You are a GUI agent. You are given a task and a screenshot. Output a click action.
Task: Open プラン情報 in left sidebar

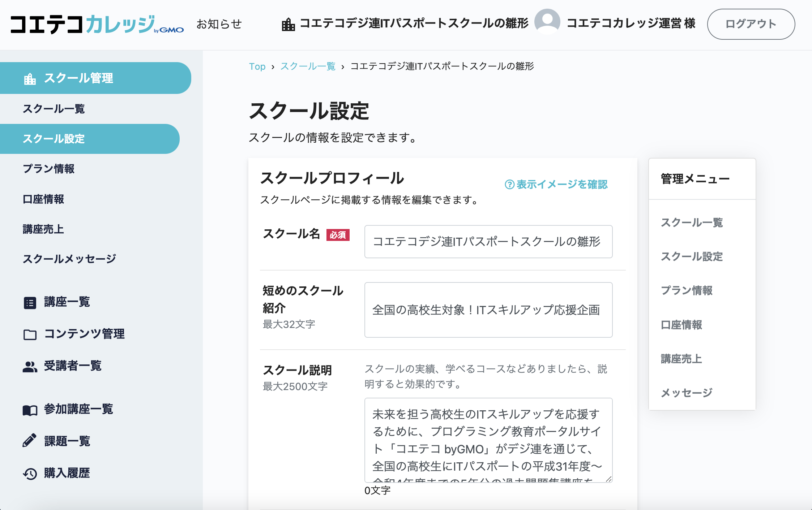tap(48, 169)
